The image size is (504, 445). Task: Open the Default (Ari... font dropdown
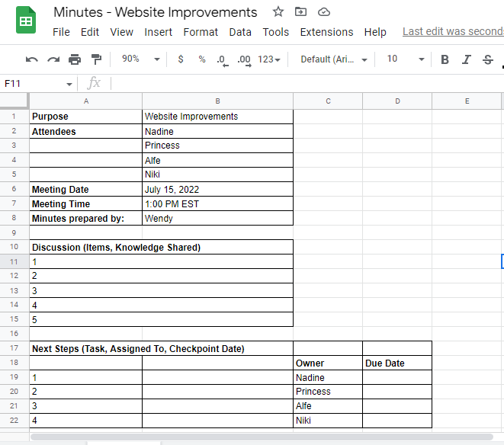click(334, 59)
